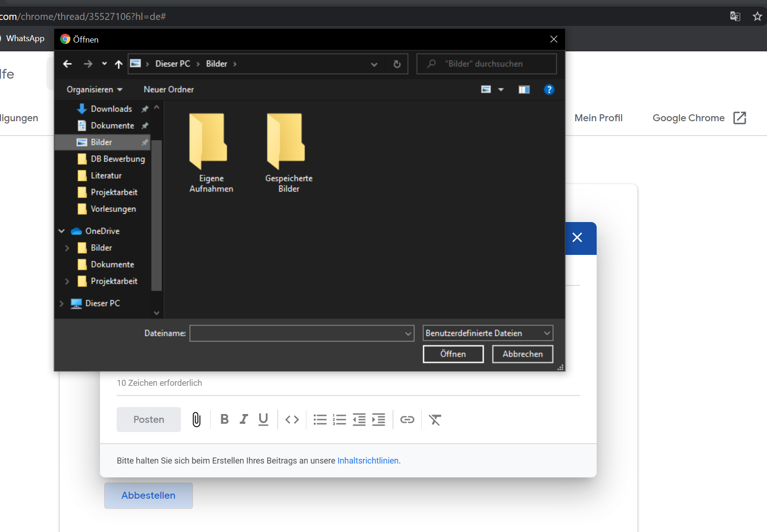Expand the Dieser PC tree node
Screen dimensions: 767x532
tap(62, 303)
